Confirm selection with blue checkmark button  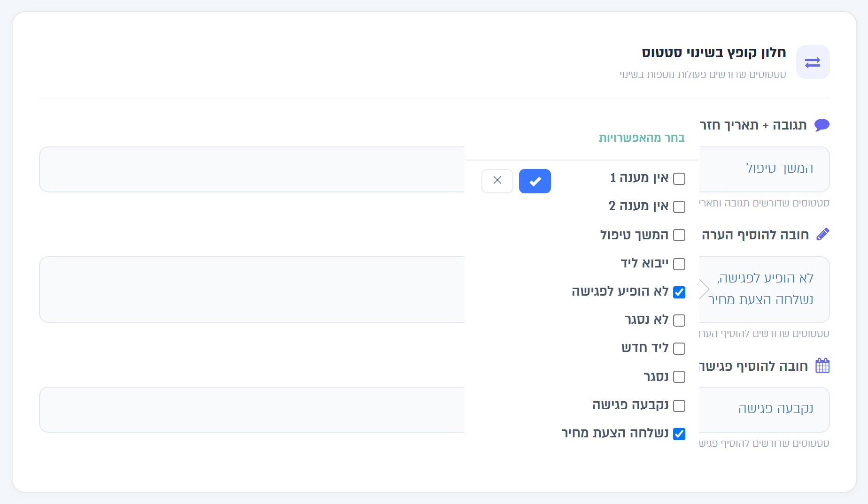(535, 181)
